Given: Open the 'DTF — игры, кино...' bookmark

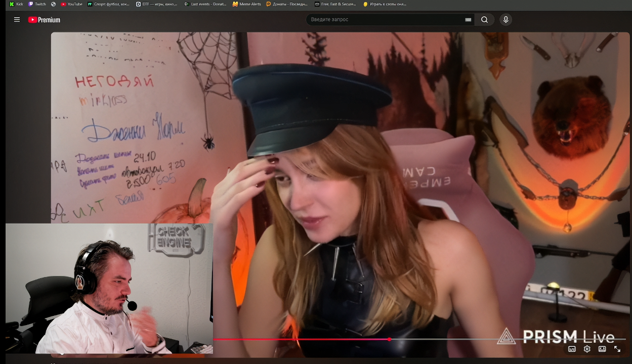Looking at the screenshot, I should (x=157, y=4).
